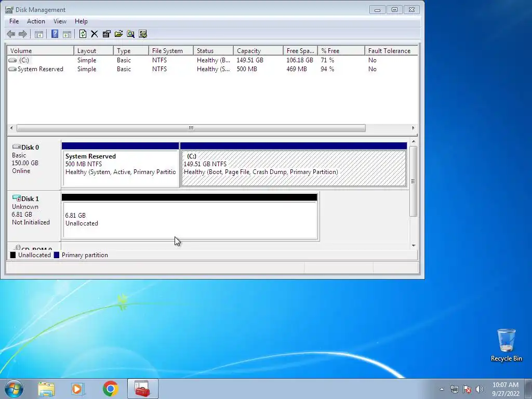The image size is (532, 399).
Task: Sort by % Free column header
Action: coord(341,50)
